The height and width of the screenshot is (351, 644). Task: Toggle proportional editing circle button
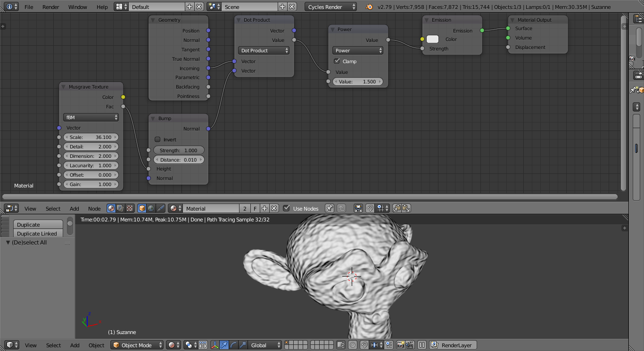point(353,345)
